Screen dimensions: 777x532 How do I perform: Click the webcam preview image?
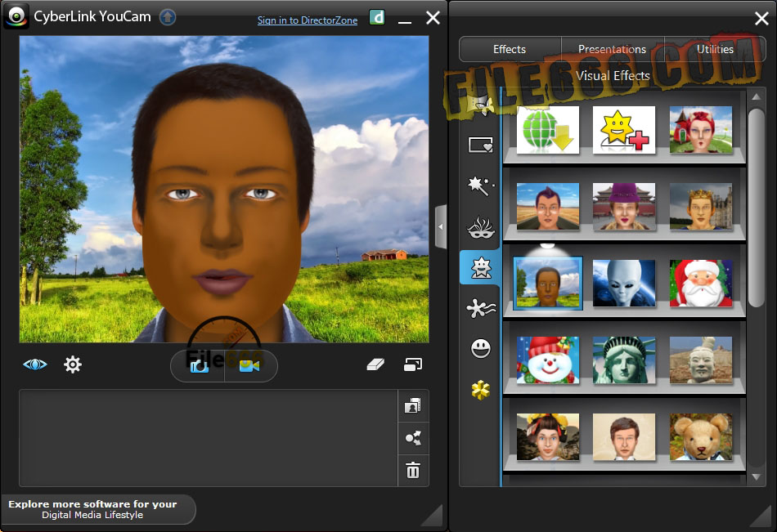pos(224,189)
